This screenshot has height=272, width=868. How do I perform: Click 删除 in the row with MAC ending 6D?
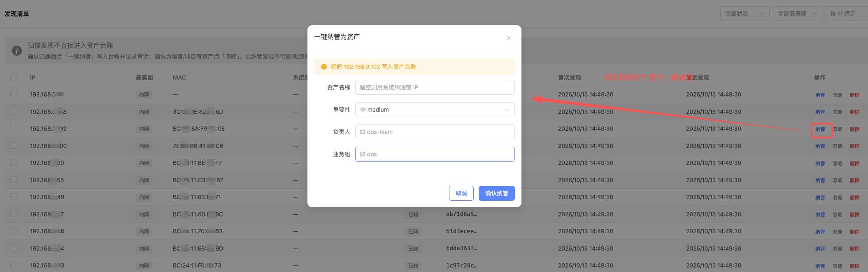click(854, 112)
